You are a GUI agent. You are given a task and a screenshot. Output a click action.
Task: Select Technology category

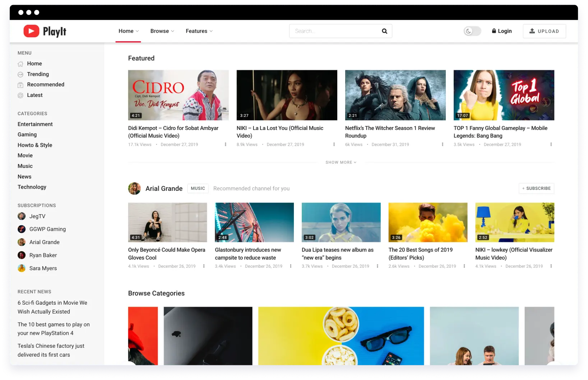32,187
